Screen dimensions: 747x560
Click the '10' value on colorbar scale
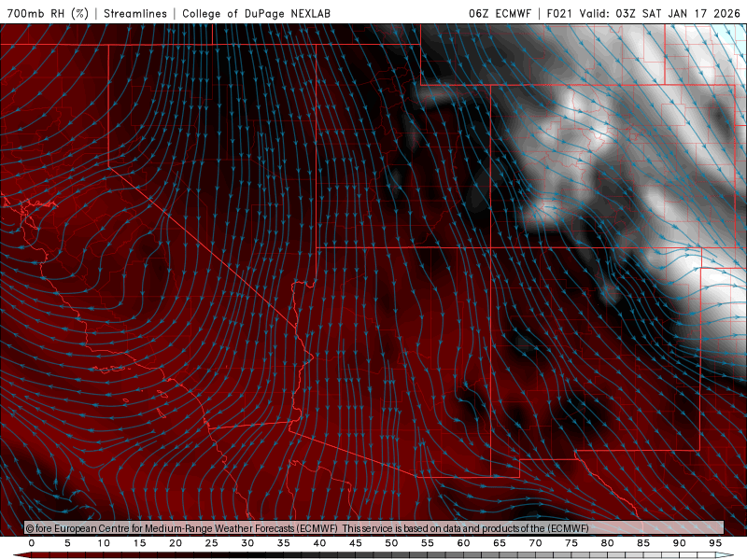coord(104,543)
